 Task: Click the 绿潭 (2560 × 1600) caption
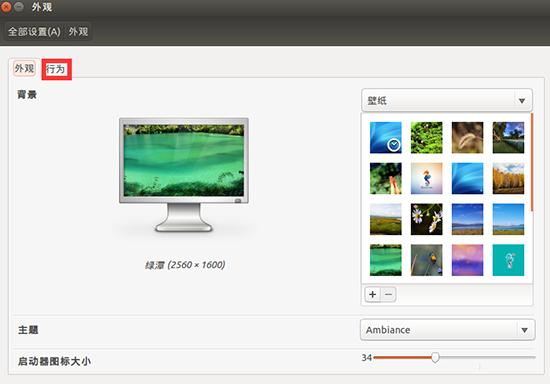(x=185, y=265)
